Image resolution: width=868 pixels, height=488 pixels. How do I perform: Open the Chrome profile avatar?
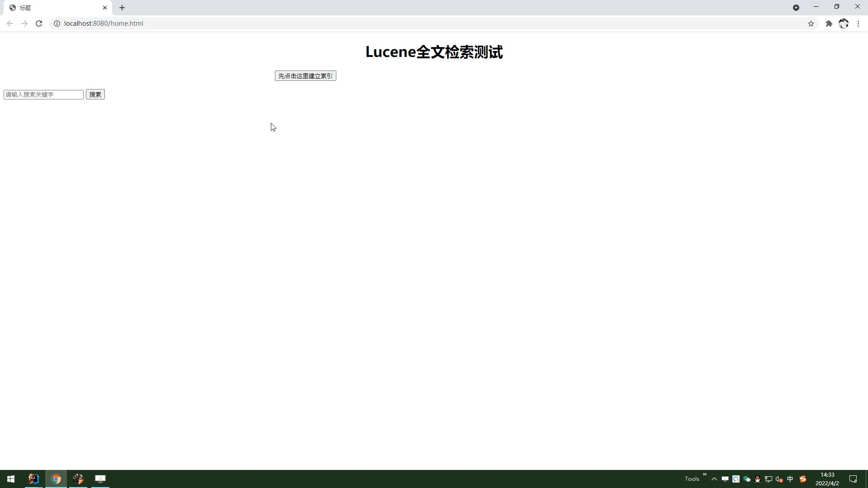tap(844, 23)
